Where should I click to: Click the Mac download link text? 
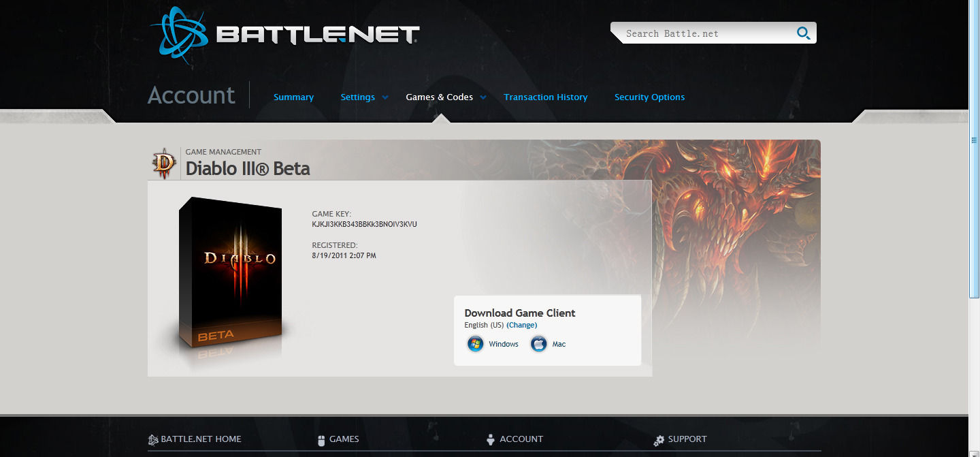click(x=559, y=344)
